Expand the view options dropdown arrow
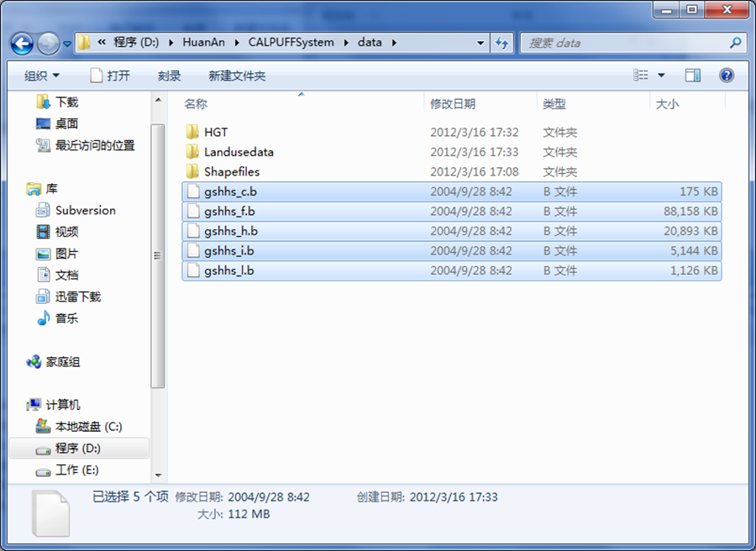The height and width of the screenshot is (551, 756). pyautogui.click(x=661, y=76)
